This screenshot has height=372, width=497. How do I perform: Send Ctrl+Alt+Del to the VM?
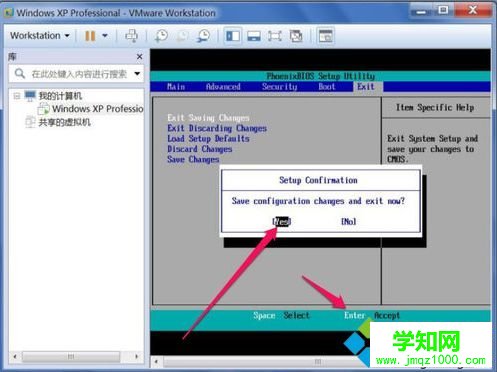pyautogui.click(x=132, y=36)
